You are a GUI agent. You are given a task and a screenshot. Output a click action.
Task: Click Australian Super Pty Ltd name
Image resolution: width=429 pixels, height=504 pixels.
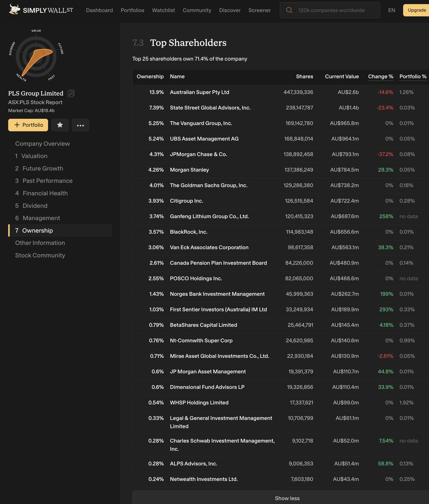point(200,92)
